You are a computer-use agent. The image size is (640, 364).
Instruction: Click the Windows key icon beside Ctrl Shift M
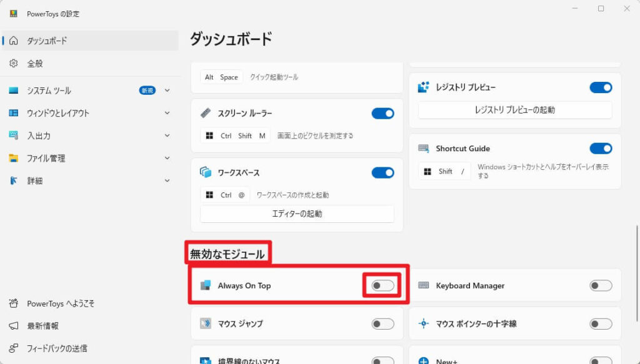[x=209, y=135]
